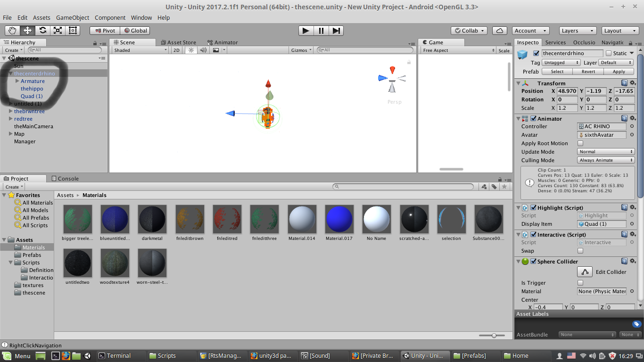The width and height of the screenshot is (644, 362).
Task: Toggle Apply Root Motion checkbox
Action: 580,143
